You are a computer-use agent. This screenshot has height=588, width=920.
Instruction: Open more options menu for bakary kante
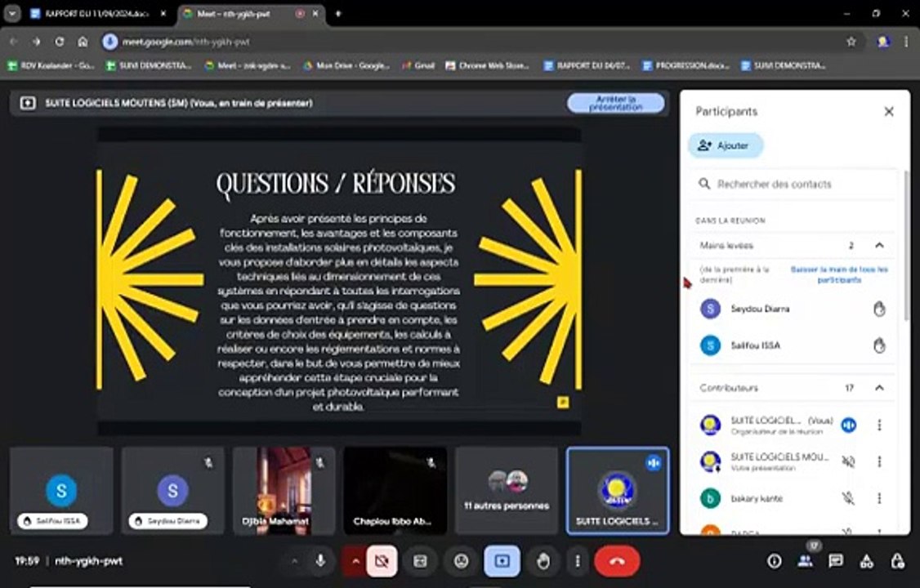[879, 498]
